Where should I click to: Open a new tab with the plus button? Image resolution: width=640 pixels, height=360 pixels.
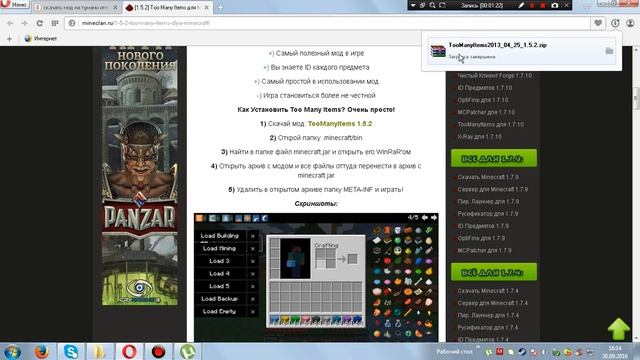coord(220,7)
